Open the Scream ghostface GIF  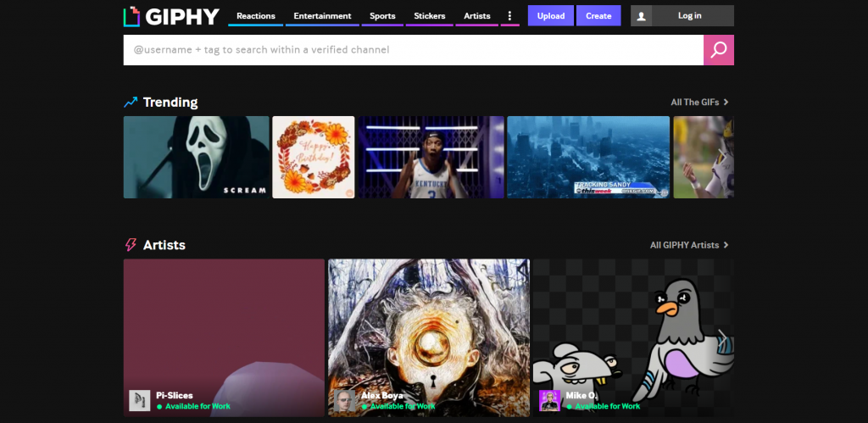click(197, 157)
